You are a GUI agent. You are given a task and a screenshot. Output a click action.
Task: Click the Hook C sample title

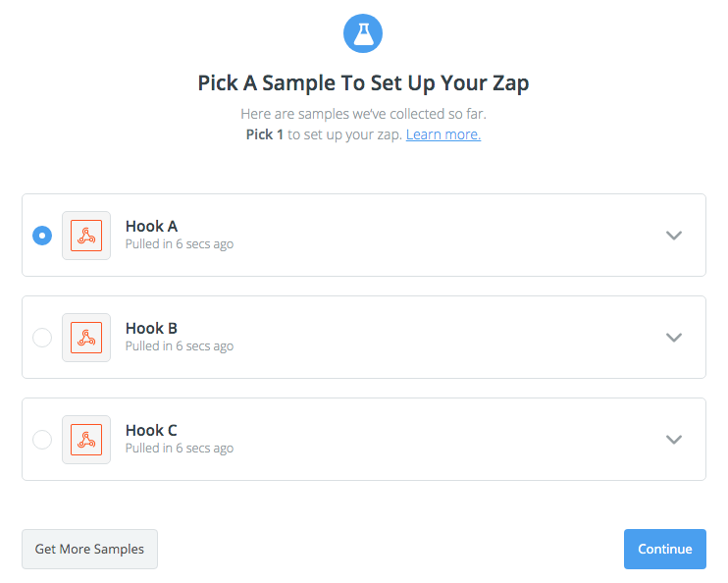pos(151,431)
